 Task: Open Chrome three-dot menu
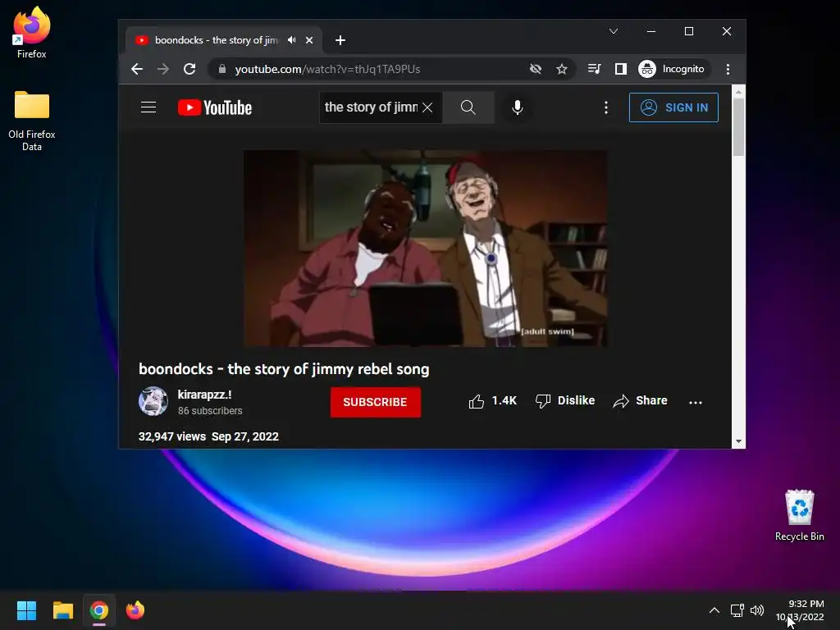728,69
